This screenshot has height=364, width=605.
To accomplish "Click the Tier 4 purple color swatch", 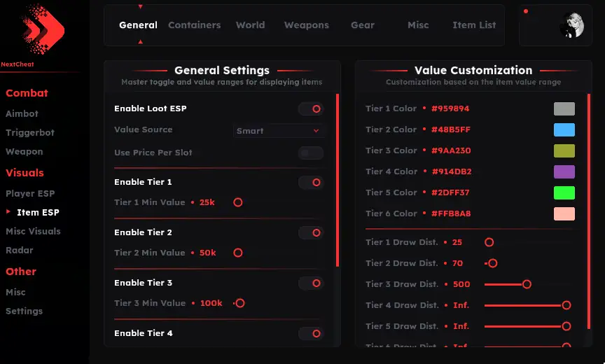I will point(564,171).
